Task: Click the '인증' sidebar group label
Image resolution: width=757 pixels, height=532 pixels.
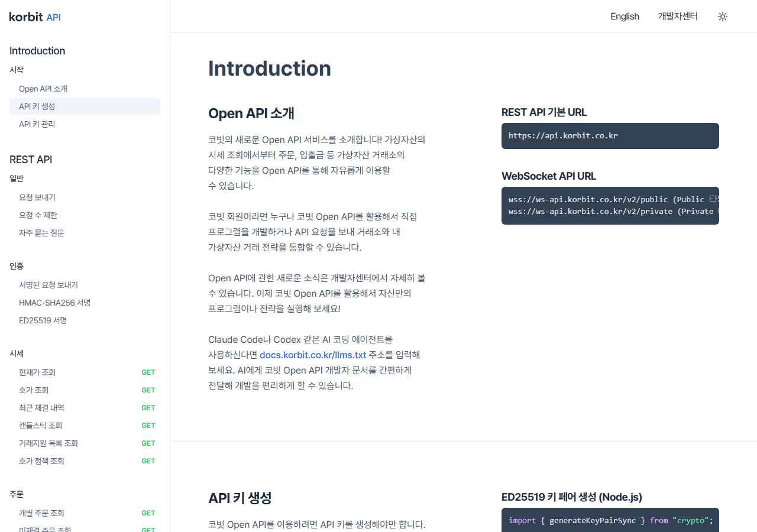Action: click(x=17, y=266)
